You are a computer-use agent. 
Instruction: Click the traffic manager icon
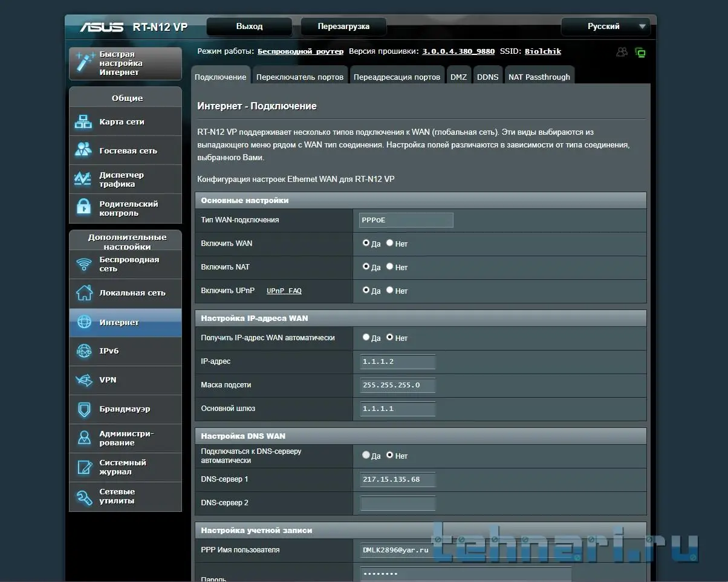pyautogui.click(x=83, y=179)
